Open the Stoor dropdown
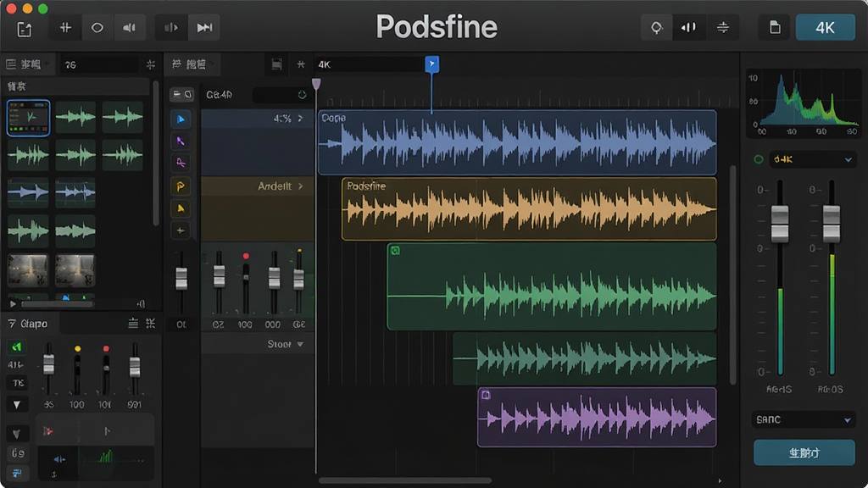The width and height of the screenshot is (868, 488). (285, 344)
